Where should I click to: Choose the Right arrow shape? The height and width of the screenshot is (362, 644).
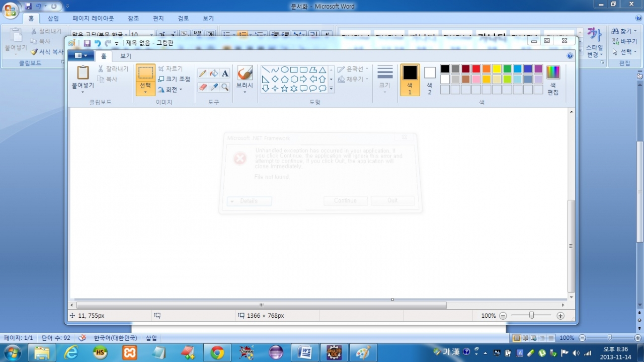(303, 79)
